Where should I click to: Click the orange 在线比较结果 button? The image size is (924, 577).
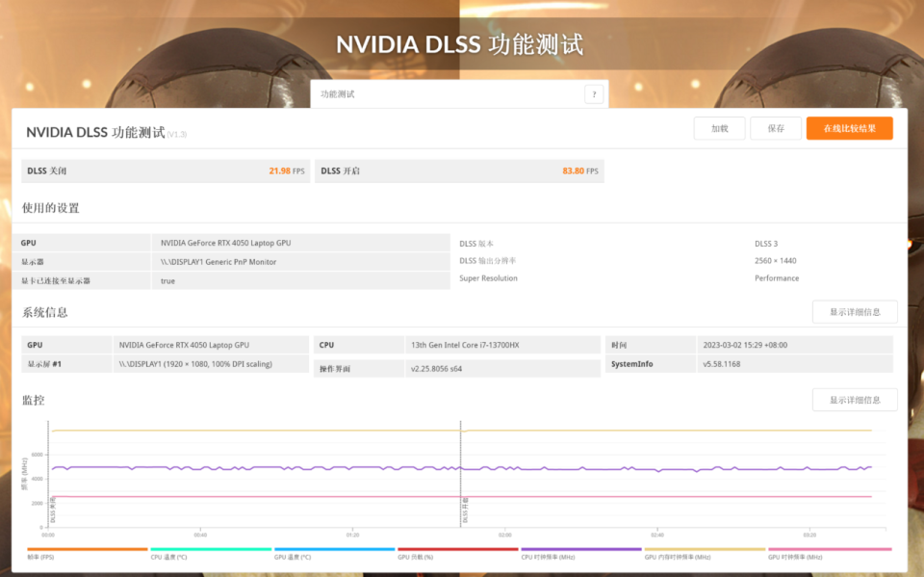(849, 128)
